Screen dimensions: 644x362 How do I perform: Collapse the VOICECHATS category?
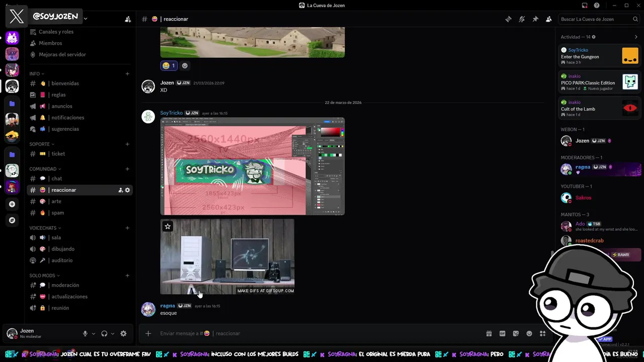(45, 228)
